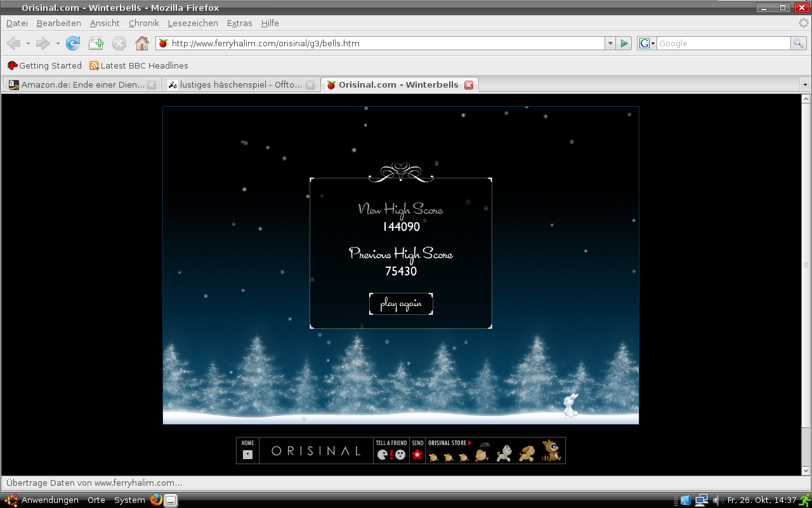
Task: Click the play again button
Action: pyautogui.click(x=401, y=304)
